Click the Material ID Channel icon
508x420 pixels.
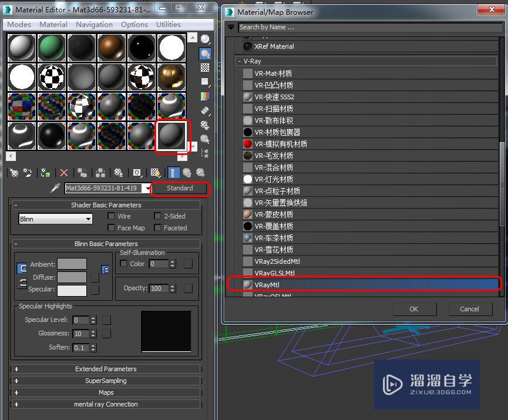click(137, 173)
